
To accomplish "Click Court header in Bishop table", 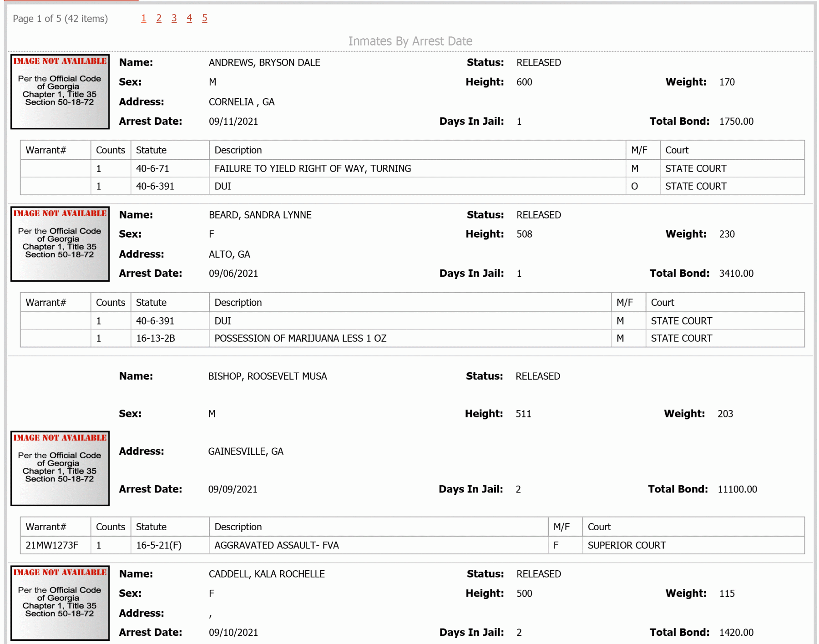I will coord(599,527).
